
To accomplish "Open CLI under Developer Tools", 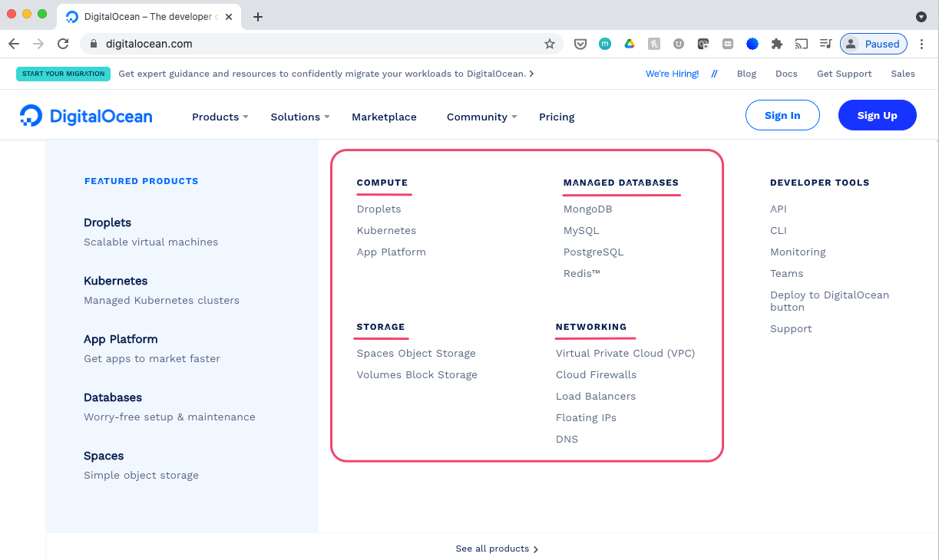I will (x=779, y=230).
